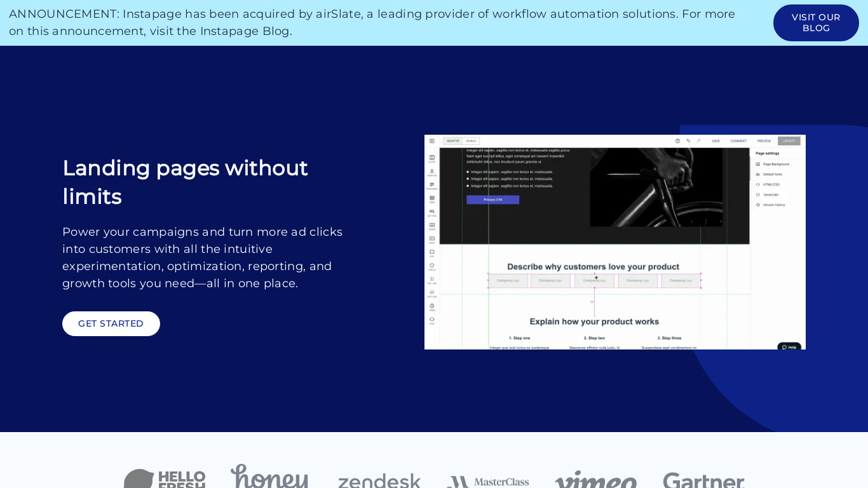This screenshot has width=868, height=488.
Task: Click Save in the editor toolbar
Action: 715,141
